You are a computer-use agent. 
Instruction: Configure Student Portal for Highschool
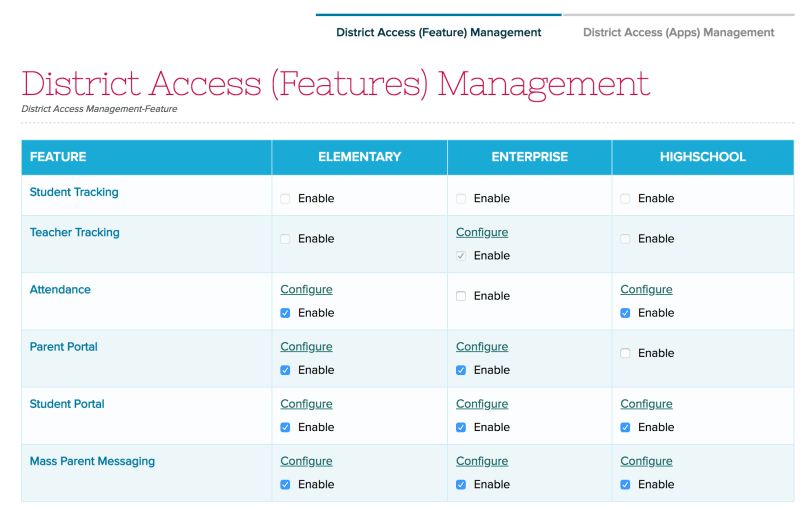click(646, 404)
